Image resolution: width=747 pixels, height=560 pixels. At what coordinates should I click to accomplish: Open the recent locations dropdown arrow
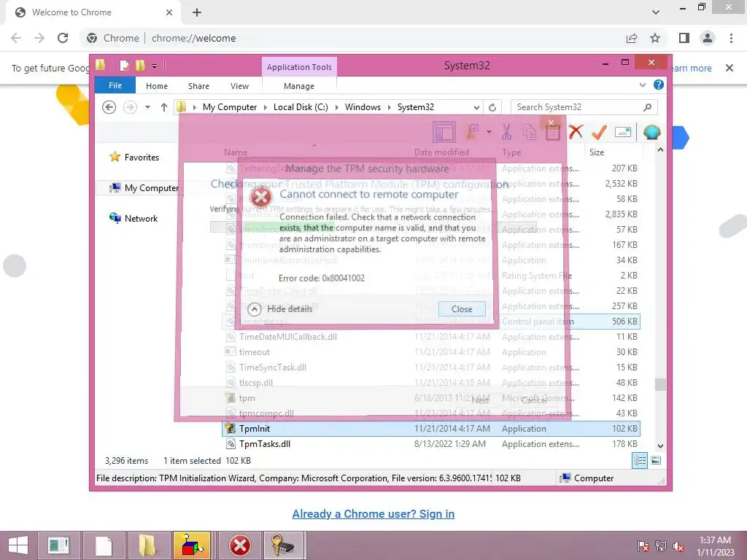tap(147, 107)
